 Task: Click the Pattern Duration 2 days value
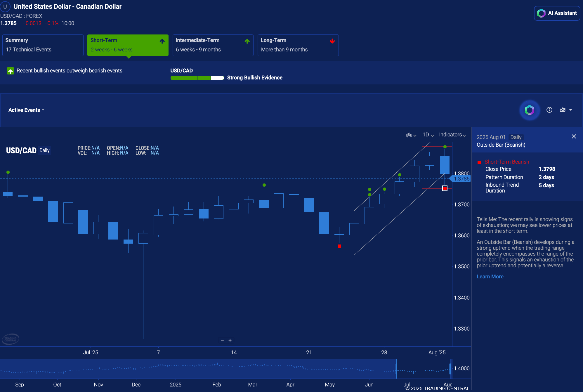click(x=546, y=177)
